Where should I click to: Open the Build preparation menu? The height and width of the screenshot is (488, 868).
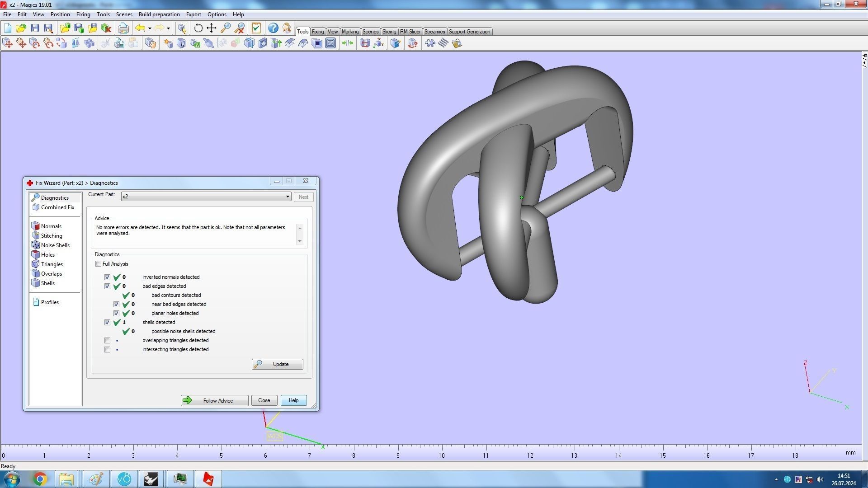[159, 14]
